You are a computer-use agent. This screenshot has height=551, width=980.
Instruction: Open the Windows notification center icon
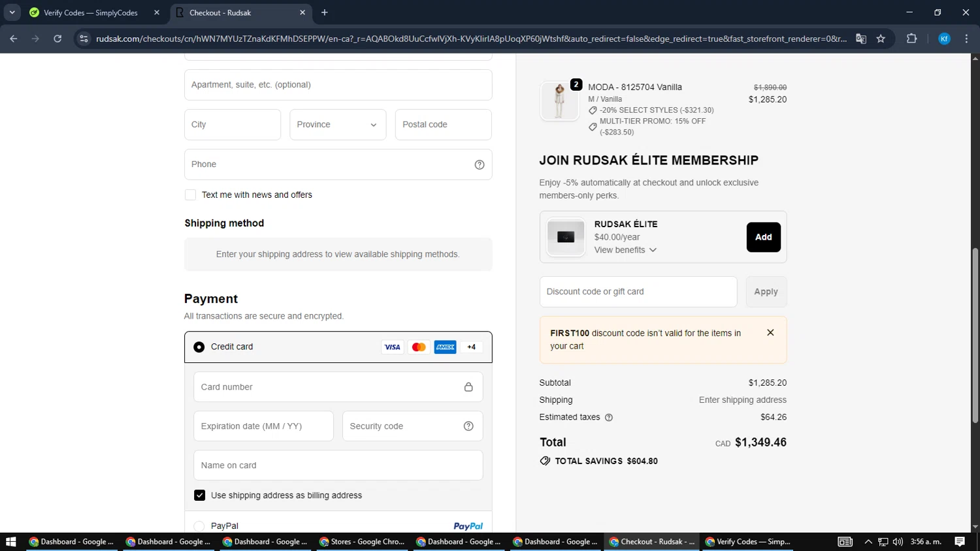960,542
